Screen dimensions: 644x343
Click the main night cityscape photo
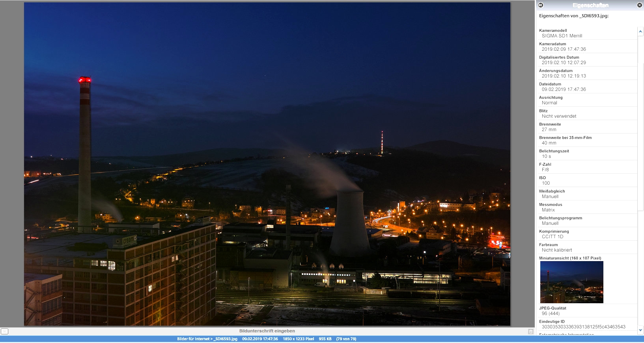click(267, 164)
